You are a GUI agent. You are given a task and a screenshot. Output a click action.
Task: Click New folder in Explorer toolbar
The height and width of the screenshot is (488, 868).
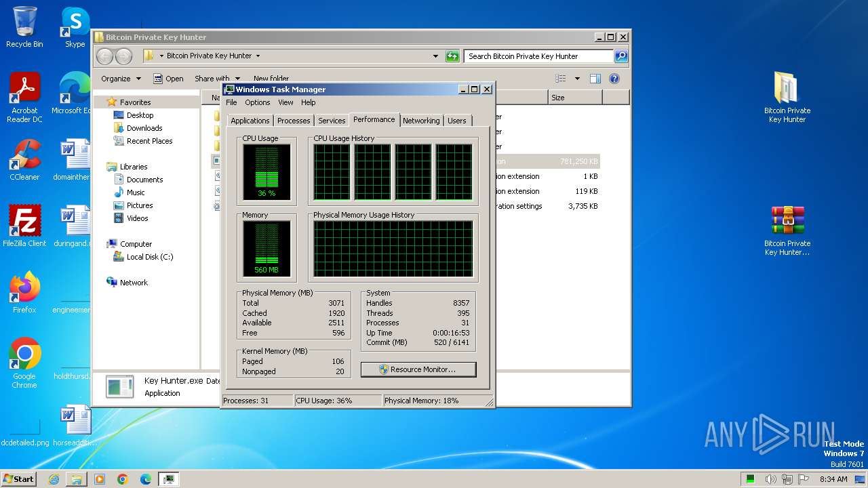tap(271, 79)
